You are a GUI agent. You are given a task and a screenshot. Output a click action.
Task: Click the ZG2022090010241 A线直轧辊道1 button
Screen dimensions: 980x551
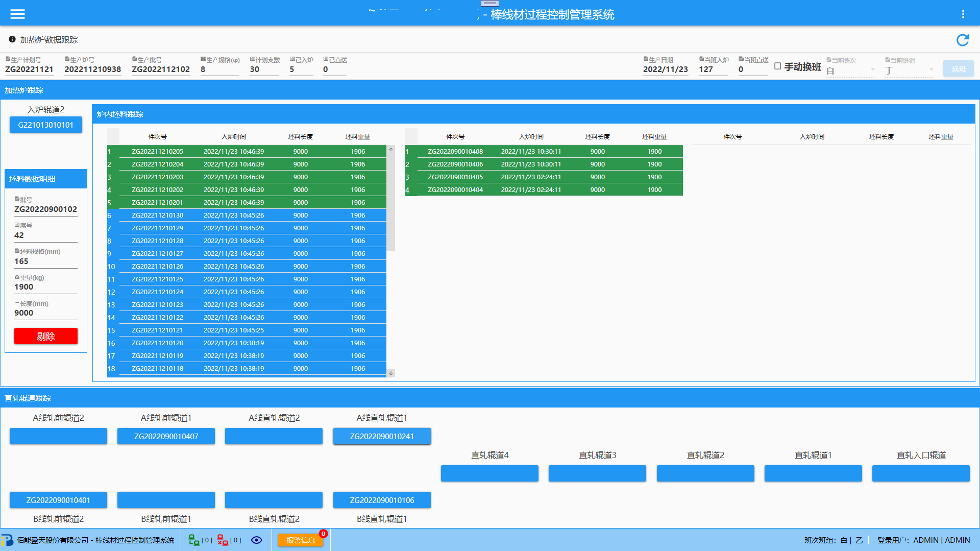coord(382,436)
